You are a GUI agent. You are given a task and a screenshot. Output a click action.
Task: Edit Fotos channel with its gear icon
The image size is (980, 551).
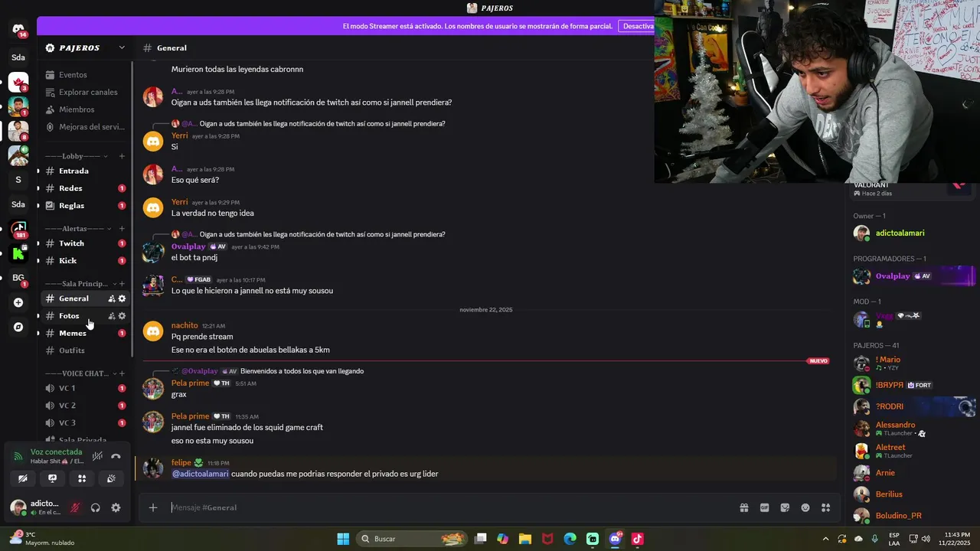pos(122,315)
